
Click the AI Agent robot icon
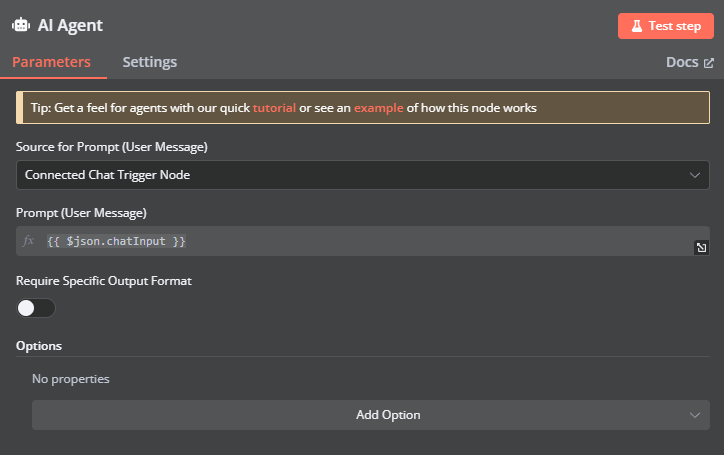21,25
